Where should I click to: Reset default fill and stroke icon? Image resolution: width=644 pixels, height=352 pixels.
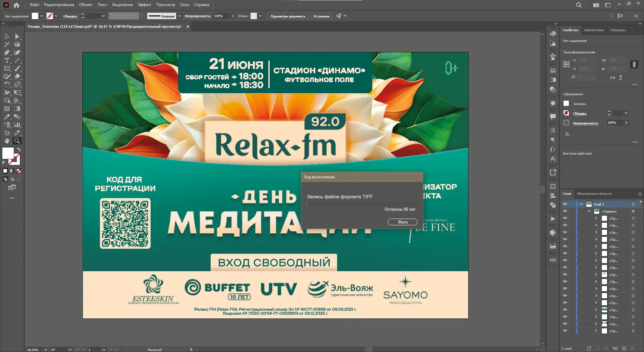(4, 163)
